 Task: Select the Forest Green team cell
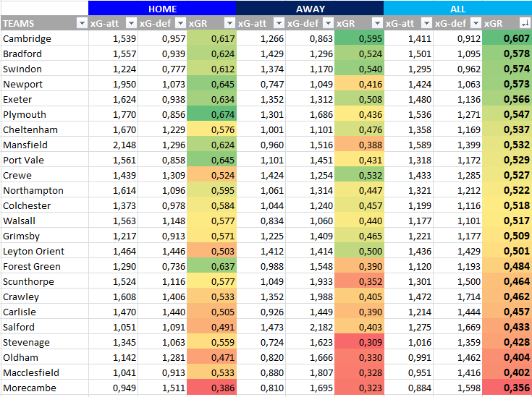pos(44,266)
